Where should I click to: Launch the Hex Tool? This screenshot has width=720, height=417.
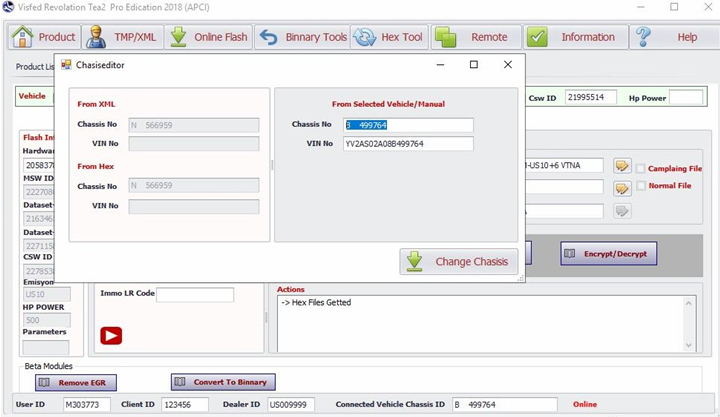tap(389, 37)
